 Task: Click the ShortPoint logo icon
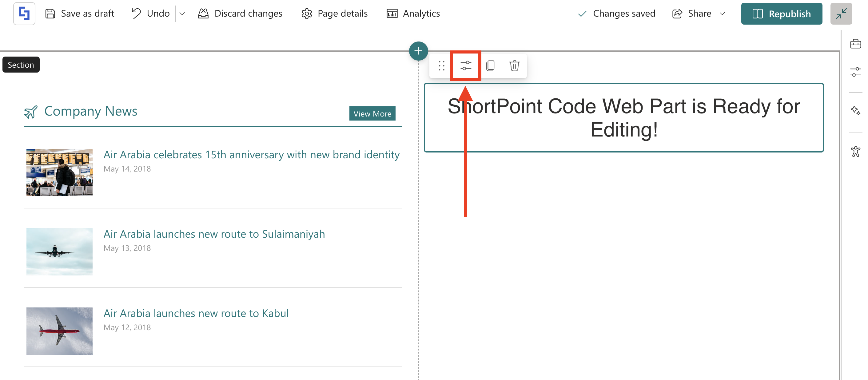coord(24,14)
